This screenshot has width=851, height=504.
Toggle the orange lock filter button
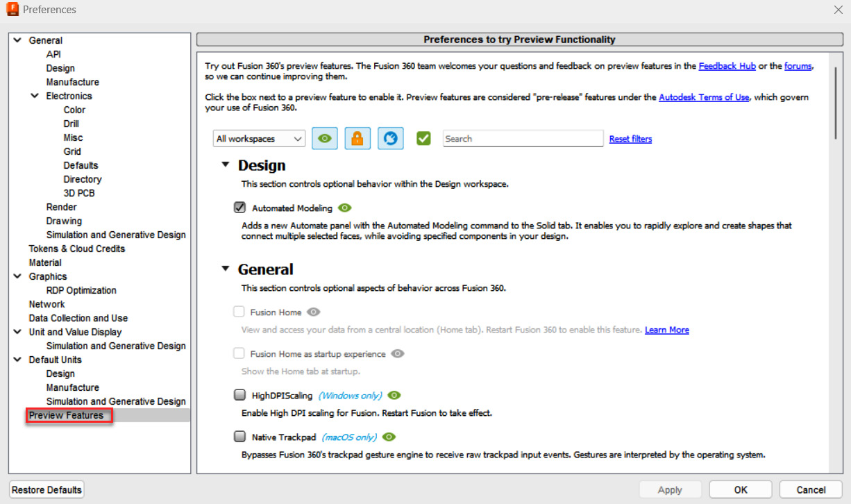coord(357,138)
